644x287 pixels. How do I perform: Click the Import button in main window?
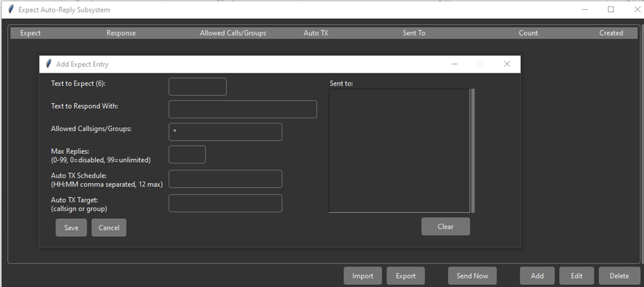point(363,276)
